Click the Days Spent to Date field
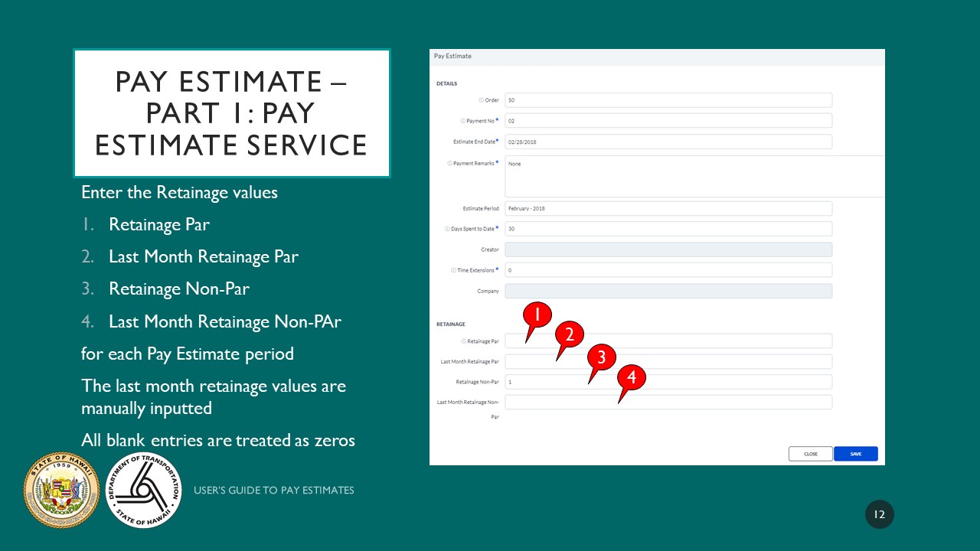This screenshot has height=551, width=980. point(668,229)
